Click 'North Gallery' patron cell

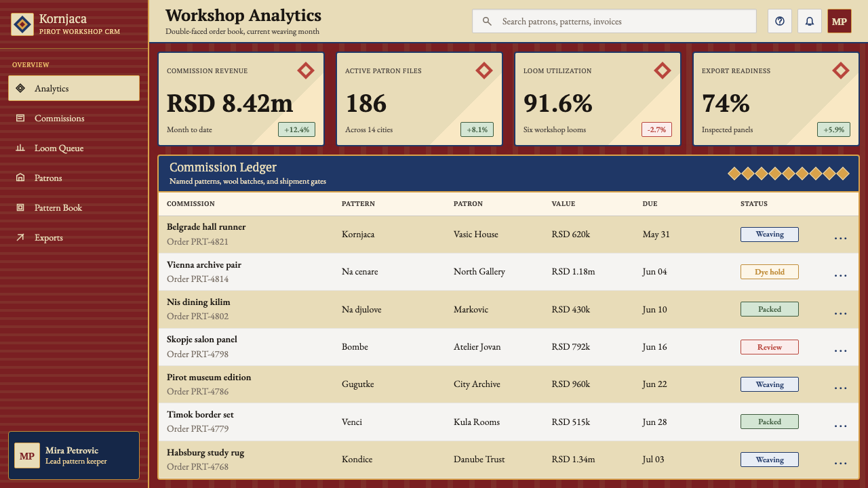[x=479, y=272]
